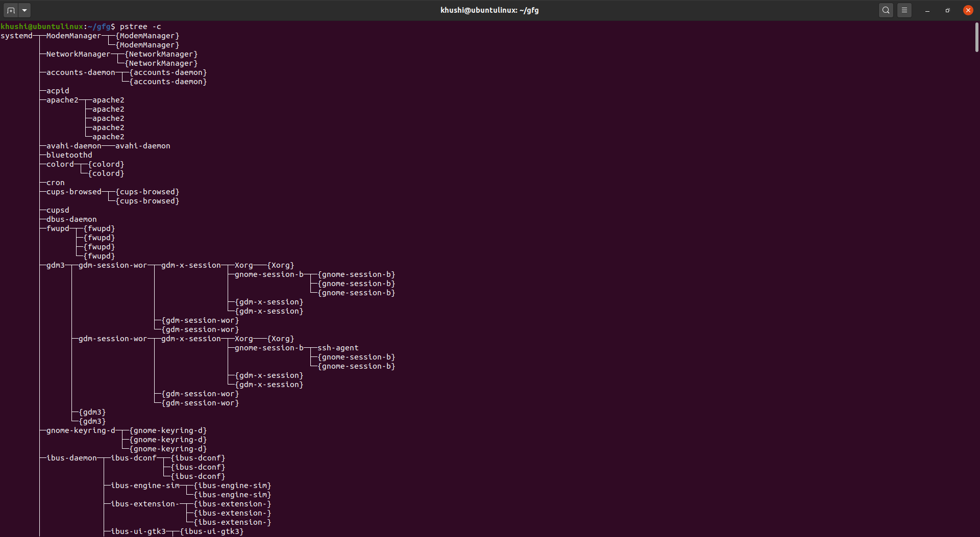Click the cron process line

click(56, 183)
